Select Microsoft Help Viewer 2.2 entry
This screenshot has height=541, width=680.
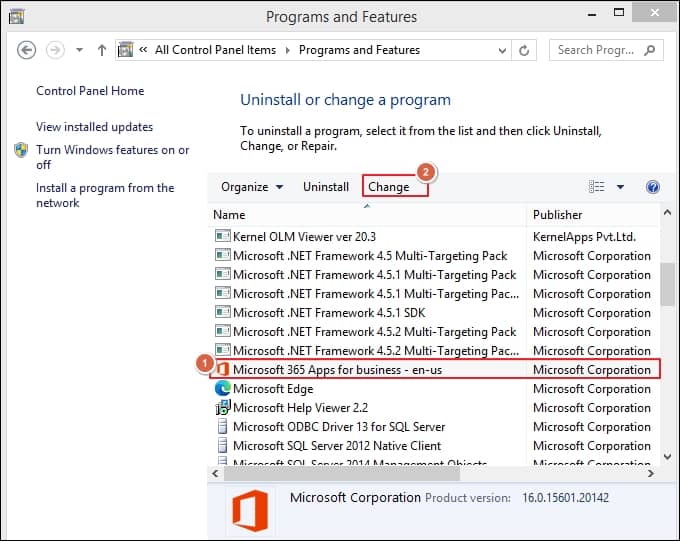[301, 408]
